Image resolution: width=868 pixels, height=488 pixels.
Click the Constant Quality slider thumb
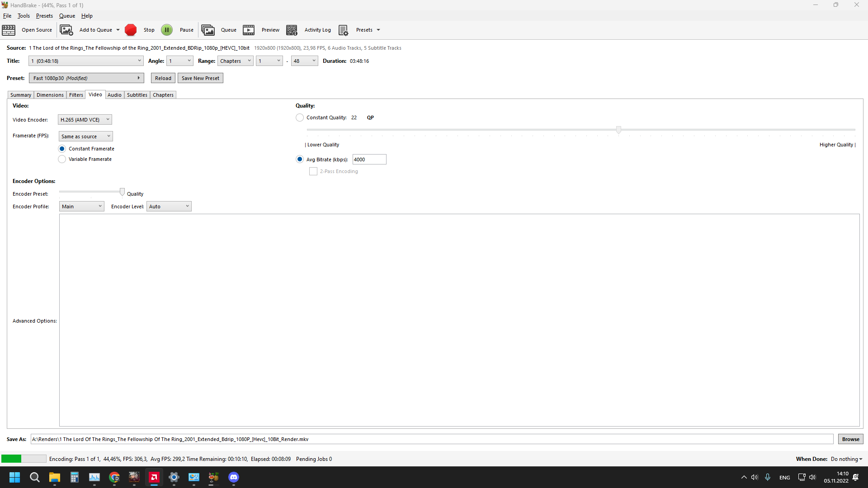(618, 130)
